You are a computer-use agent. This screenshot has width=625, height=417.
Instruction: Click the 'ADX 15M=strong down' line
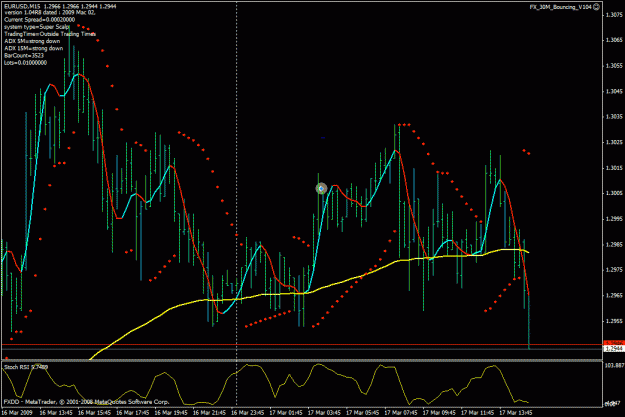[33, 48]
